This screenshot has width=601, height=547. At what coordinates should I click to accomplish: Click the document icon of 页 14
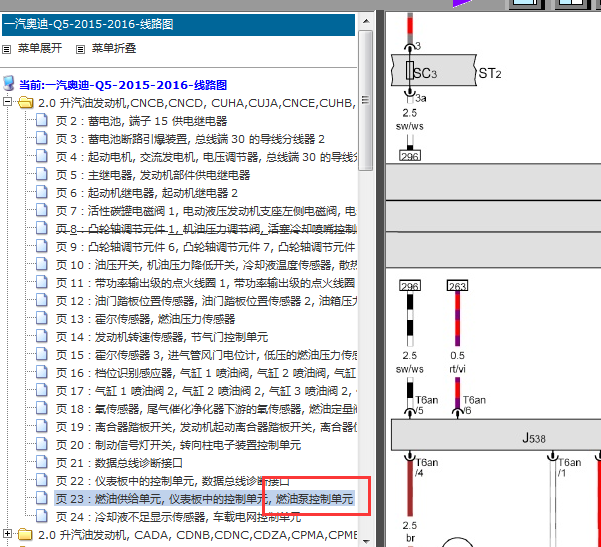coord(41,336)
